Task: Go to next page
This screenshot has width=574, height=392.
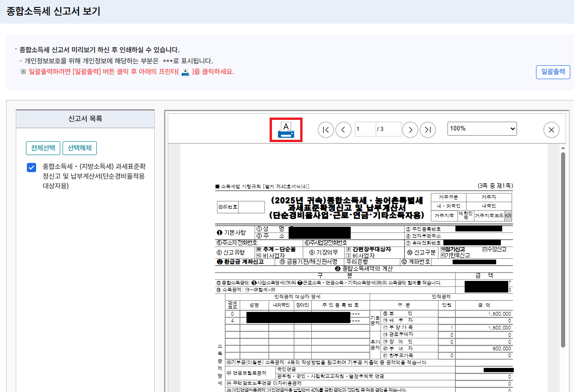Action: (x=410, y=130)
